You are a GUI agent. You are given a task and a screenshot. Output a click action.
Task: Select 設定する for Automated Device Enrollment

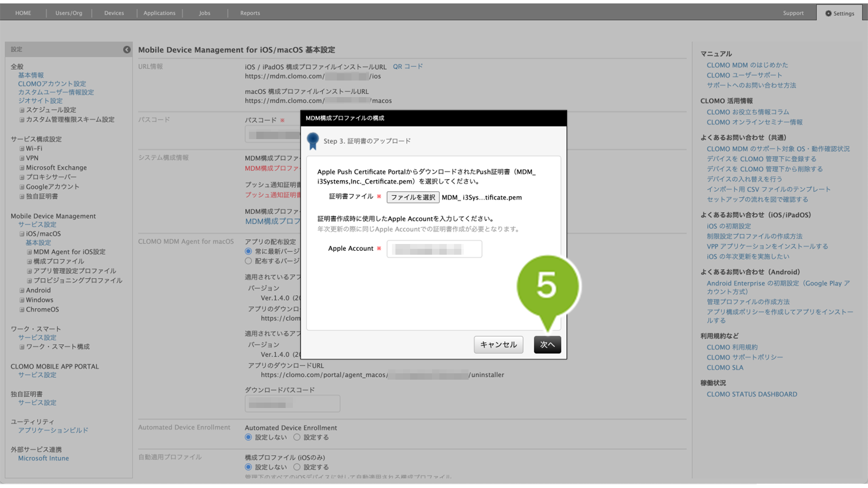point(297,437)
